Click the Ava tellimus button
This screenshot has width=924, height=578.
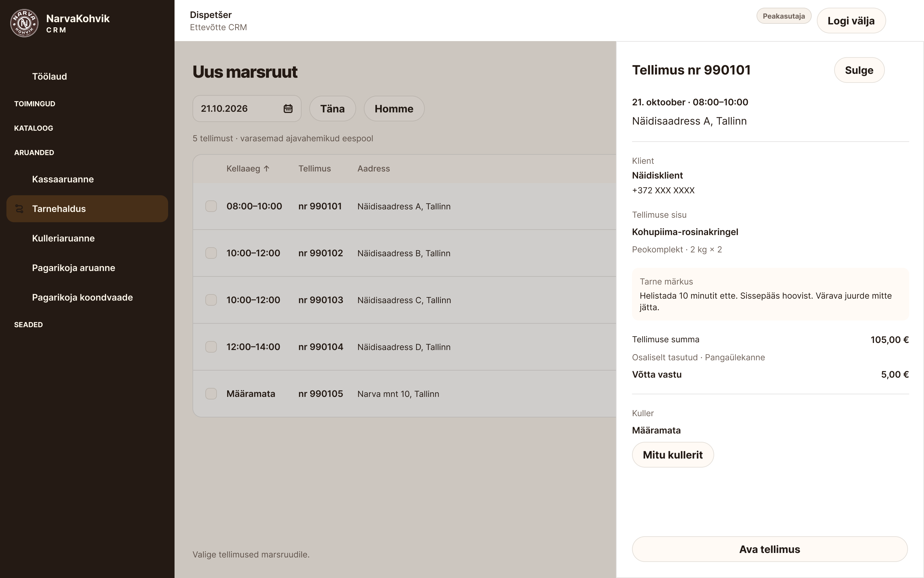[x=770, y=549]
